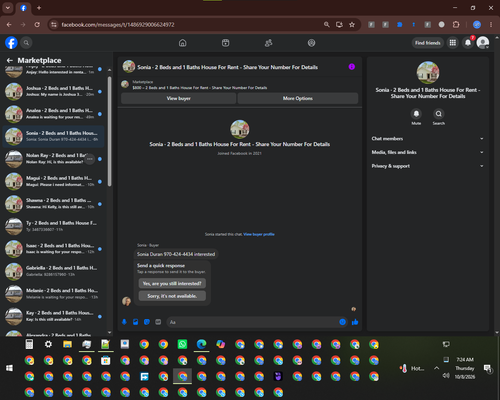The width and height of the screenshot is (500, 400).
Task: Go to Facebook Home icon
Action: (183, 43)
